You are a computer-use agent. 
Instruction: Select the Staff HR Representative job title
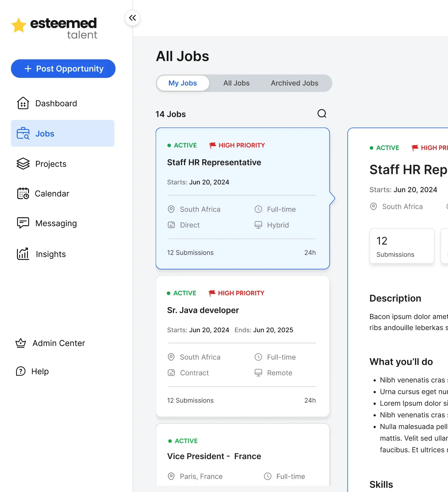pyautogui.click(x=214, y=162)
